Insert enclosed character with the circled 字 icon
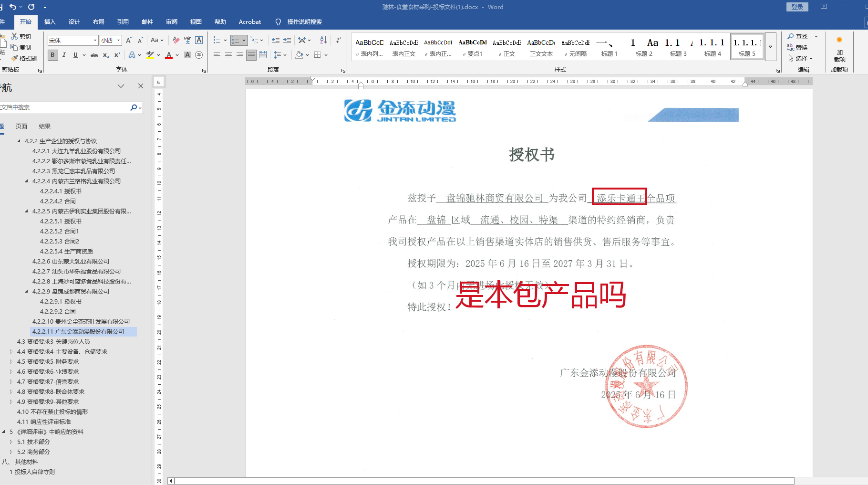Screen dimensions: 868x485 (199, 55)
